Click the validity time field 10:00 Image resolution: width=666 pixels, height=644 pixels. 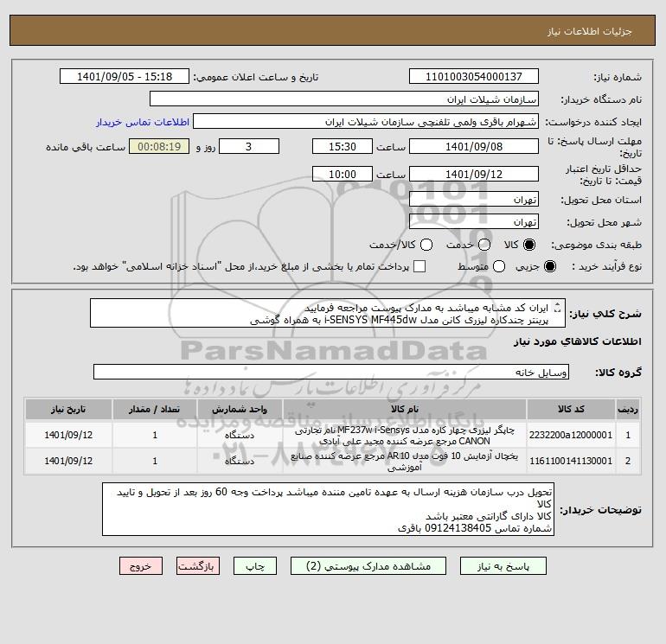(343, 174)
